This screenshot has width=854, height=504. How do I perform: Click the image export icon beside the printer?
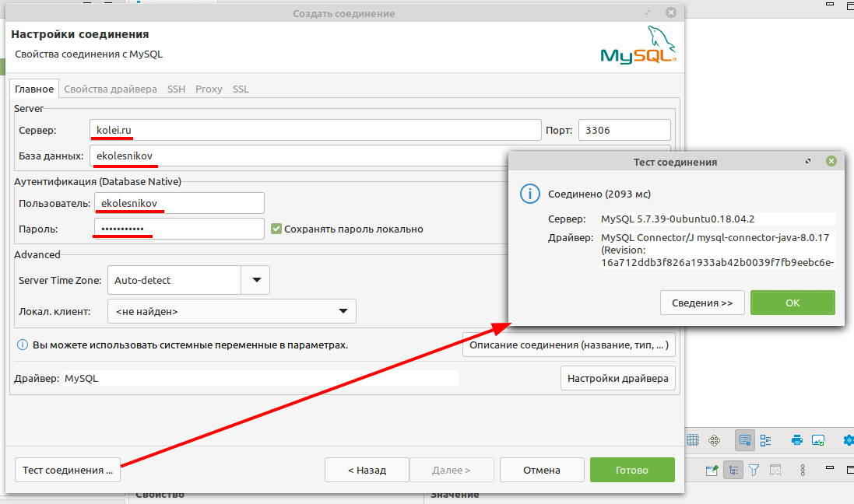[x=818, y=440]
